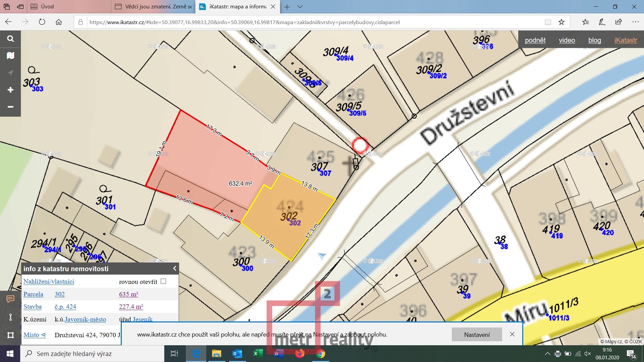The height and width of the screenshot is (362, 644).
Task: Click the Windows taskbar search box
Action: (92, 354)
